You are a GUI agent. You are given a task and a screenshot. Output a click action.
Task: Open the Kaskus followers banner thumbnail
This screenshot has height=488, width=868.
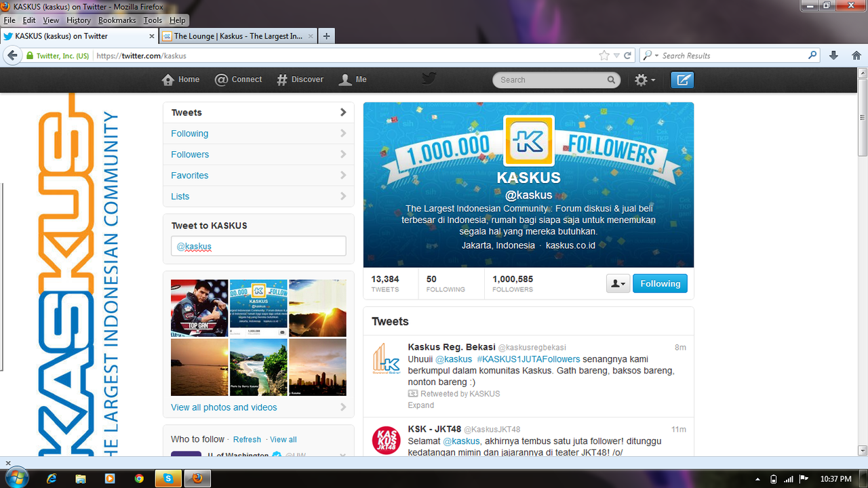(x=258, y=308)
